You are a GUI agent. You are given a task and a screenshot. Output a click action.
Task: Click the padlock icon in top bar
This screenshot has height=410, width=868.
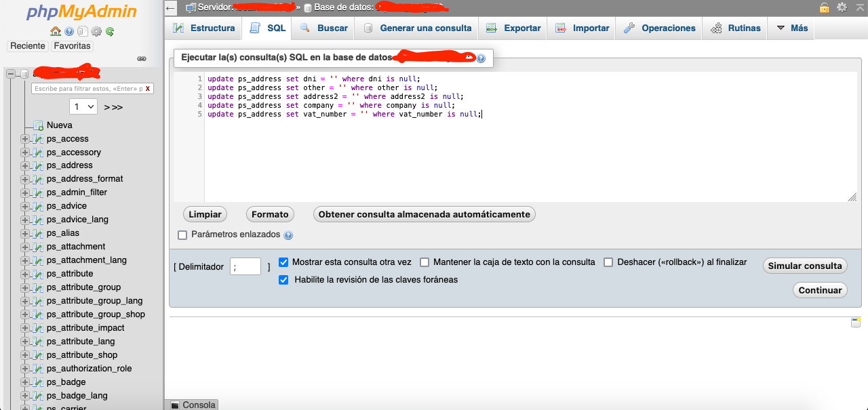[x=824, y=7]
